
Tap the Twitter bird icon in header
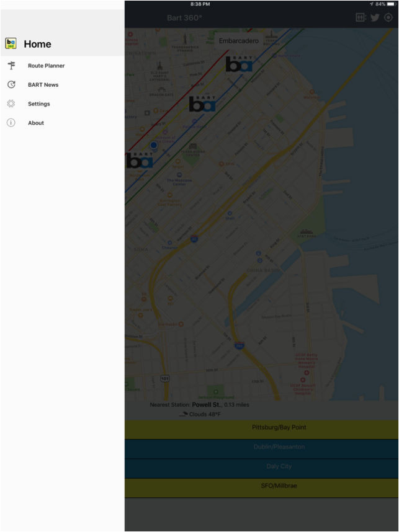[375, 17]
